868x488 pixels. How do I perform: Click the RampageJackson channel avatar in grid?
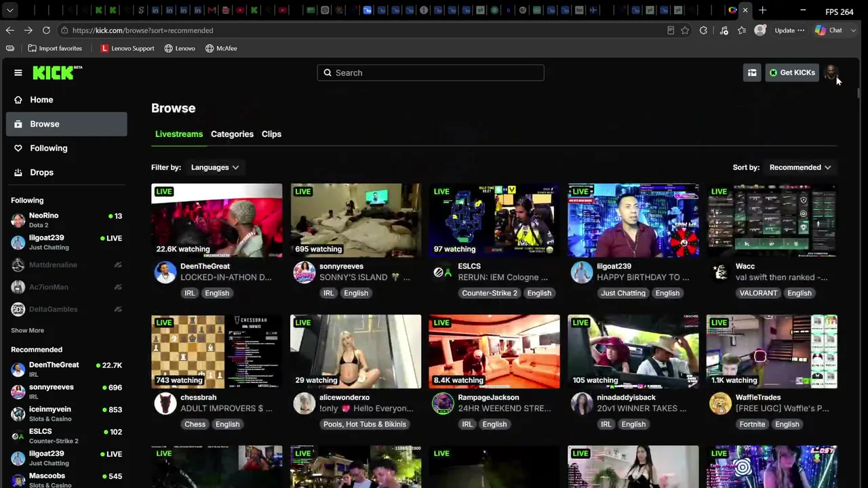[443, 403]
